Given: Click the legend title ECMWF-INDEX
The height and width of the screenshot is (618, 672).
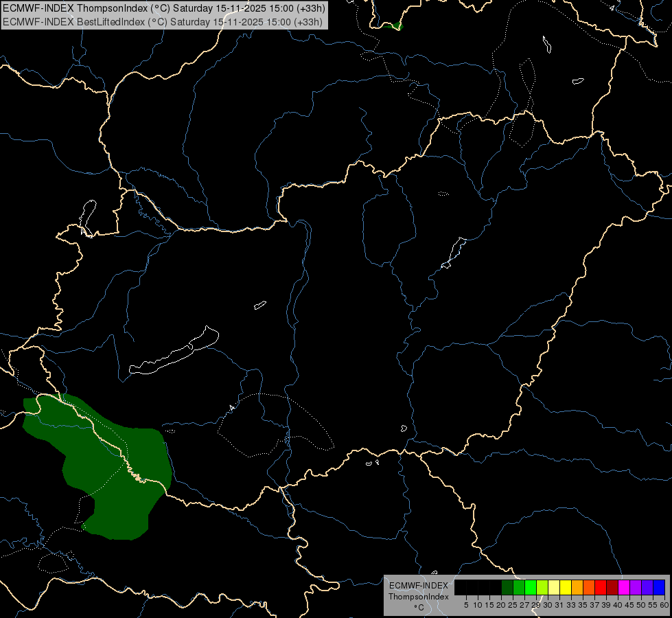Looking at the screenshot, I should [418, 586].
